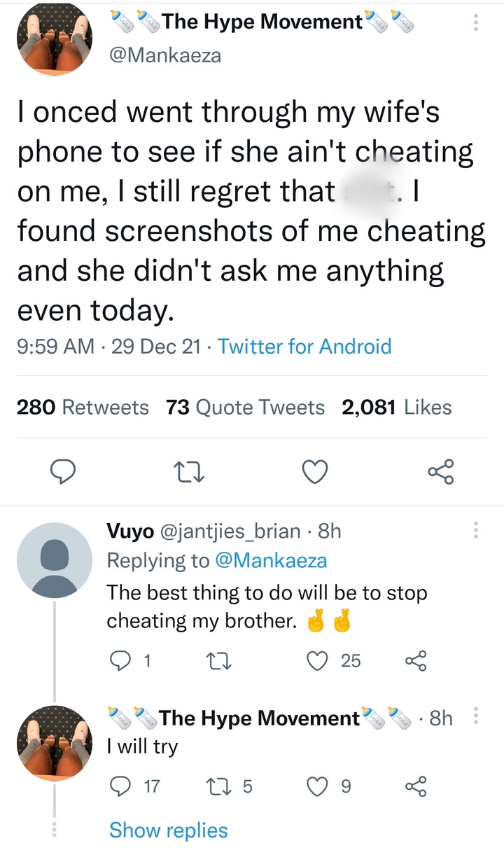Open main tweet's three-dot options menu
Viewport: 504px width, 848px height.
(x=476, y=24)
